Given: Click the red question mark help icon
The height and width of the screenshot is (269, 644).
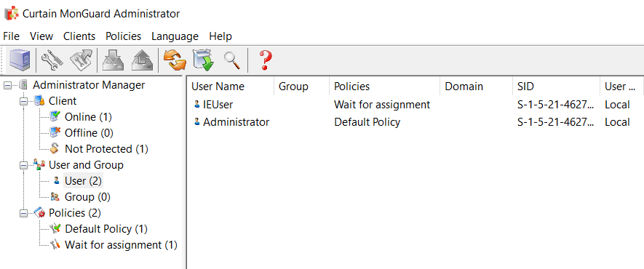Looking at the screenshot, I should [266, 60].
